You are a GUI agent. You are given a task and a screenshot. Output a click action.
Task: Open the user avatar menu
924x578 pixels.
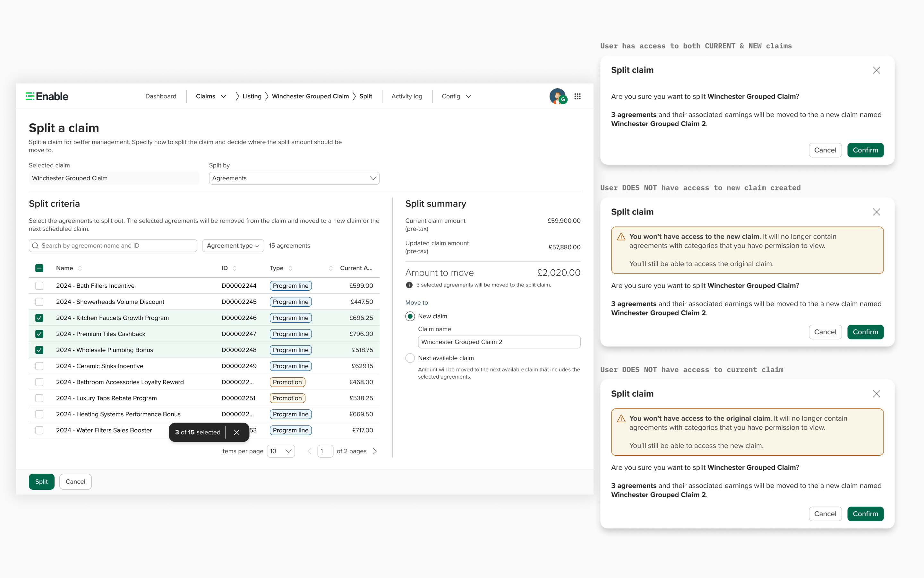[558, 96]
